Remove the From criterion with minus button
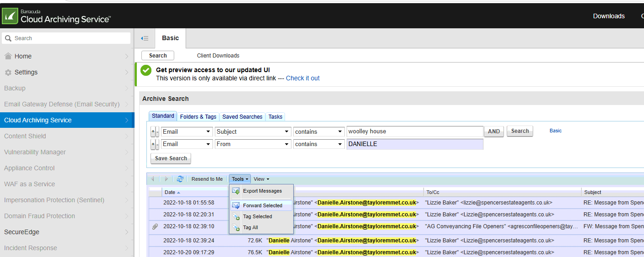The image size is (644, 257). [x=157, y=144]
